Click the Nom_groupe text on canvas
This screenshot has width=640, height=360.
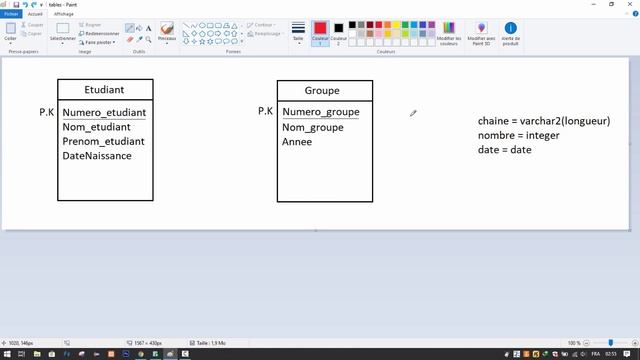pyautogui.click(x=313, y=127)
